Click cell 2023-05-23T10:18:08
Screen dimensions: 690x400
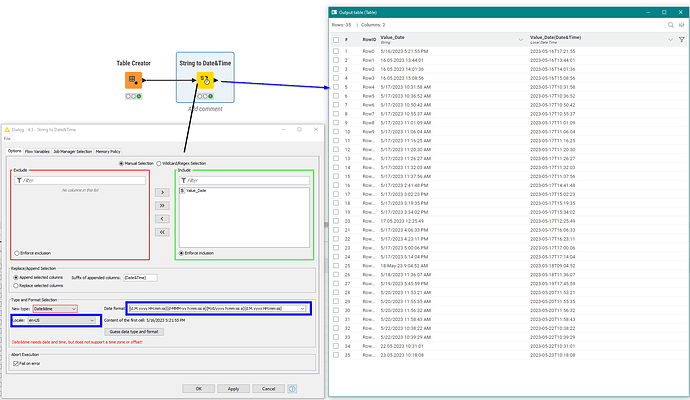pos(553,355)
